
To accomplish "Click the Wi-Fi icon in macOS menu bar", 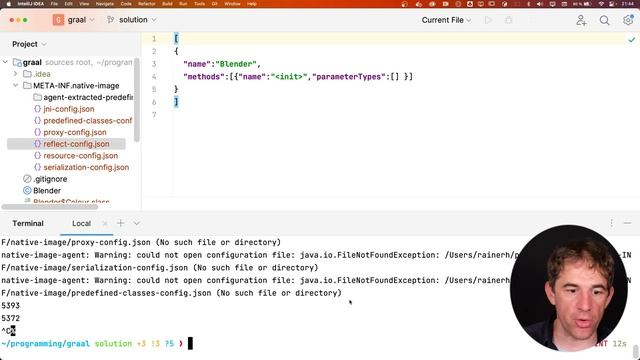I will point(601,4).
